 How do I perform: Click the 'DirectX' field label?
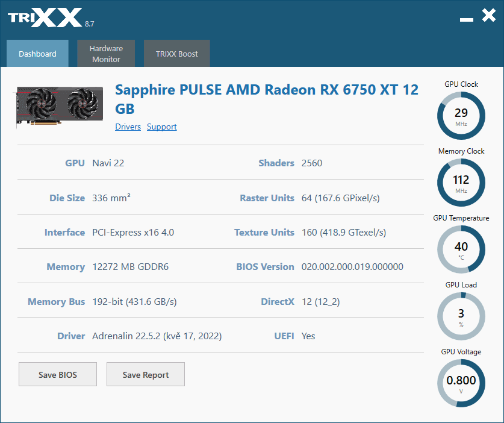[278, 302]
